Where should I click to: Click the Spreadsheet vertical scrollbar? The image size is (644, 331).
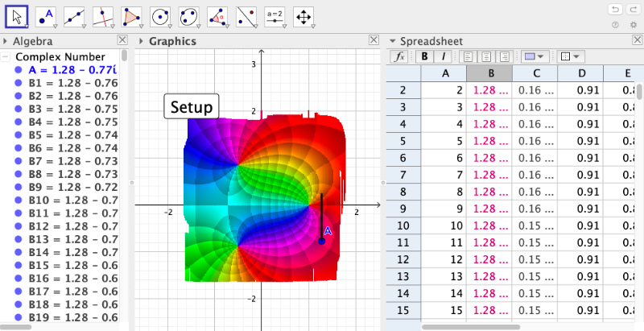640,91
